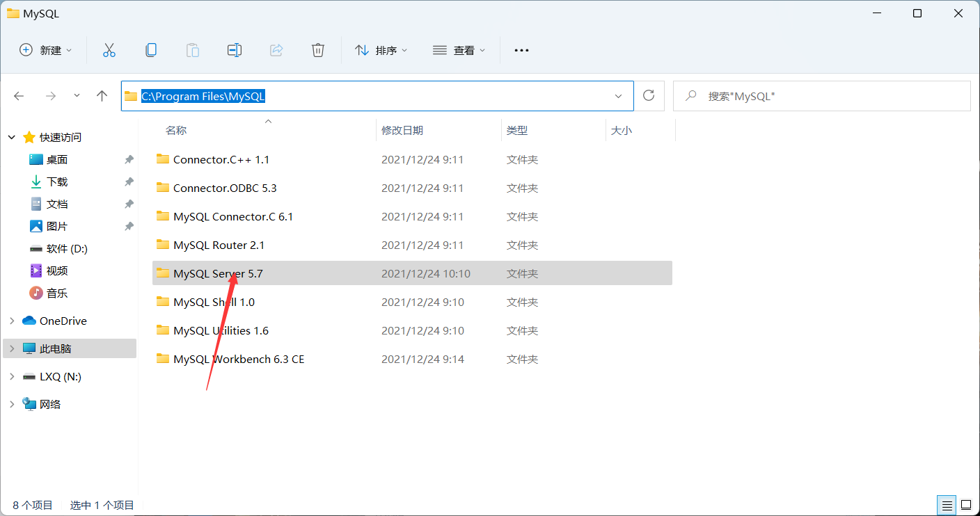The height and width of the screenshot is (516, 980).
Task: Click the MySQL Utilities 1.6 folder icon
Action: 163,330
